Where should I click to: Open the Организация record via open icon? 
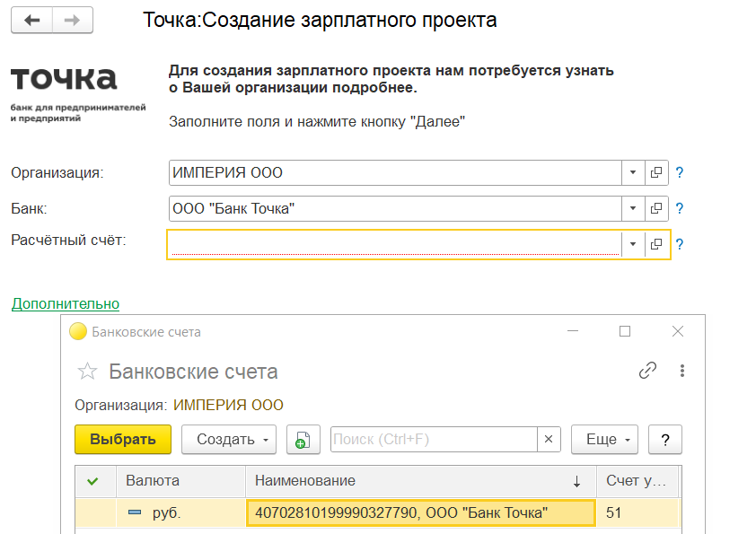656,172
